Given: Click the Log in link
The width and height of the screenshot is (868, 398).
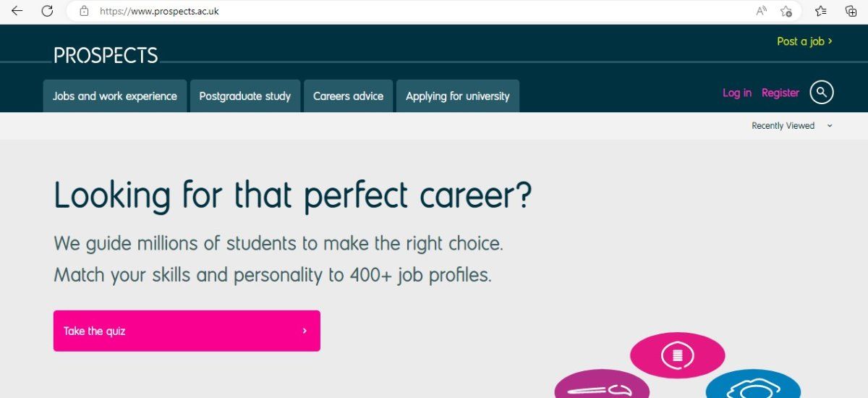Looking at the screenshot, I should 736,93.
